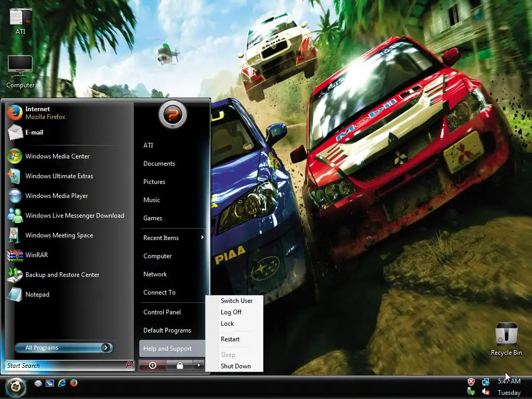Select the Recycle Bin on desktop

tap(506, 339)
